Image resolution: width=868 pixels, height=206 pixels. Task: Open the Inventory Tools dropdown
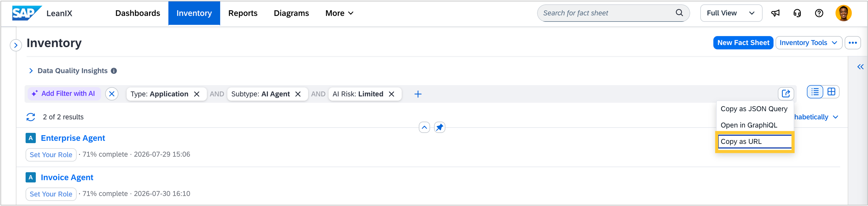click(808, 43)
